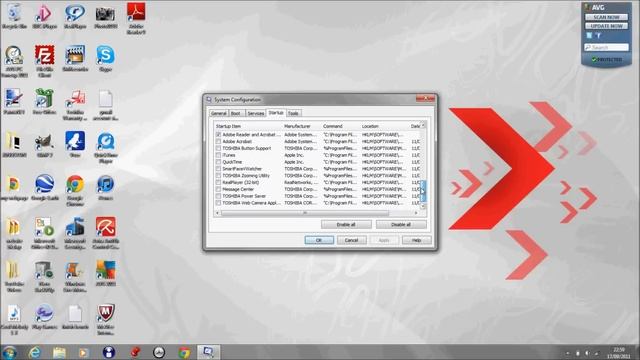Viewport: 640px width, 360px height.
Task: Open the Boot tab
Action: (236, 113)
